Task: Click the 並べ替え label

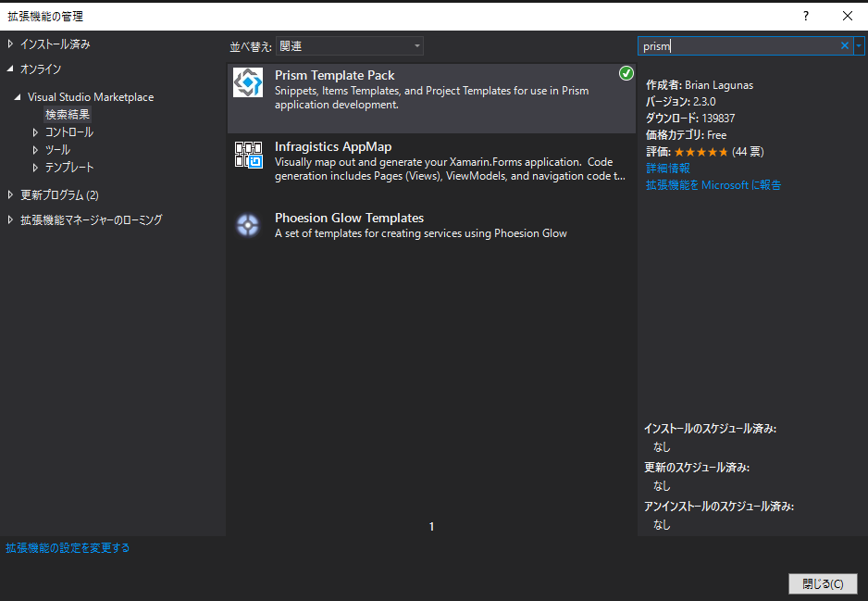Action: pyautogui.click(x=251, y=47)
